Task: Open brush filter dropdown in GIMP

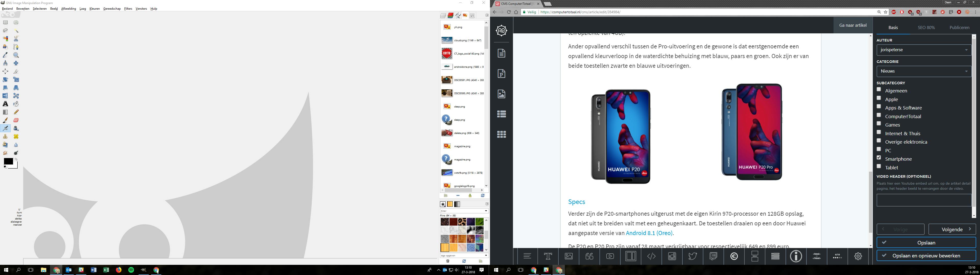Action: [x=486, y=211]
